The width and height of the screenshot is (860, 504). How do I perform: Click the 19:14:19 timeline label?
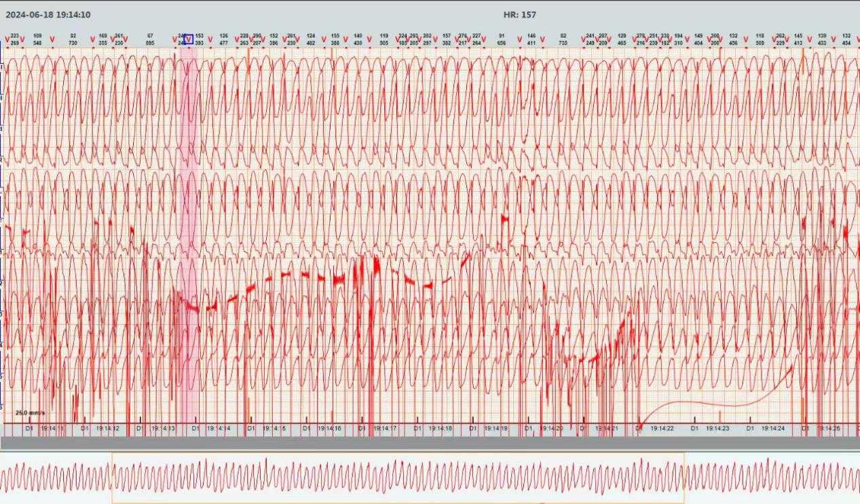pyautogui.click(x=496, y=429)
